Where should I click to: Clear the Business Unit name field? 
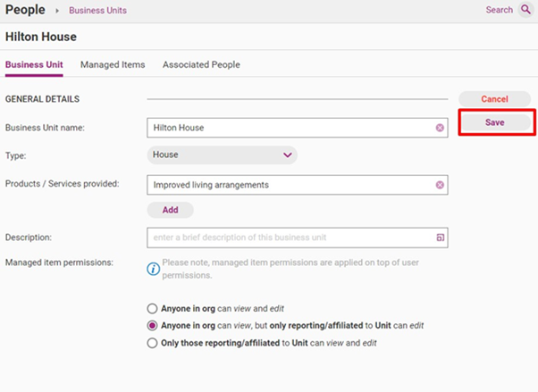click(x=440, y=128)
